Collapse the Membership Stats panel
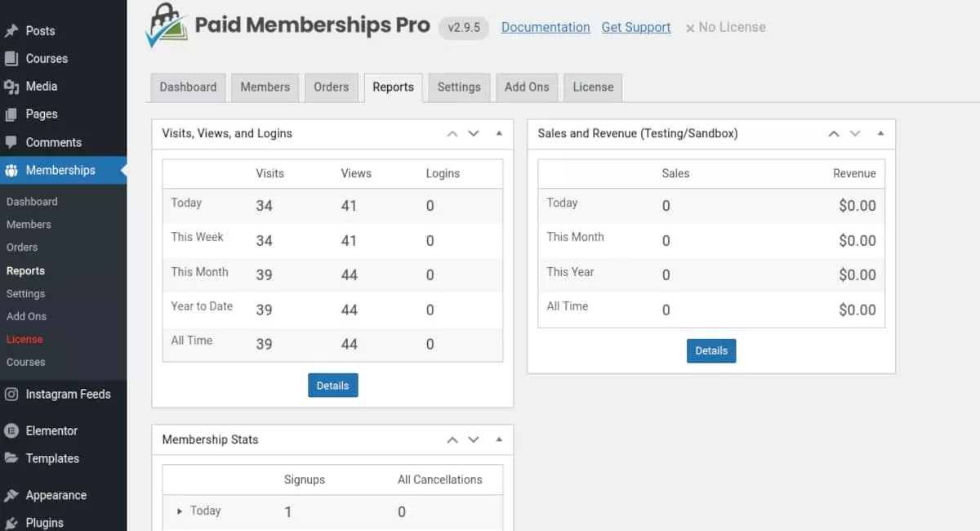Image resolution: width=980 pixels, height=531 pixels. [499, 440]
